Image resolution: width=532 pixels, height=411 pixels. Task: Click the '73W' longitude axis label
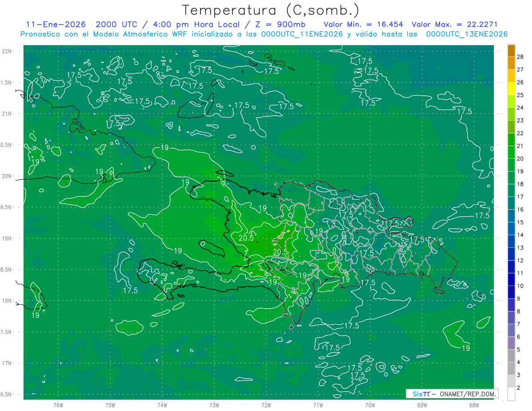coord(214,405)
